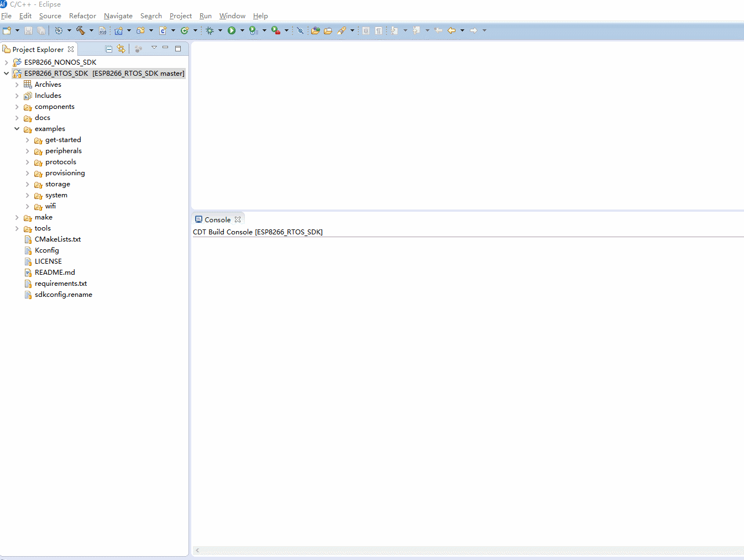This screenshot has width=744, height=560.
Task: Click the Search flashlight toolbar icon
Action: click(x=342, y=30)
